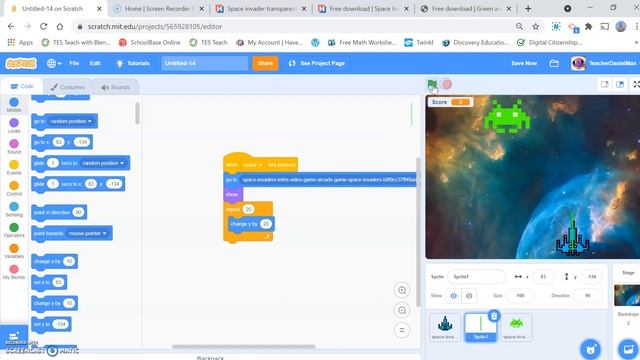The image size is (640, 360).
Task: Zoom out the code workspace
Action: tap(402, 310)
